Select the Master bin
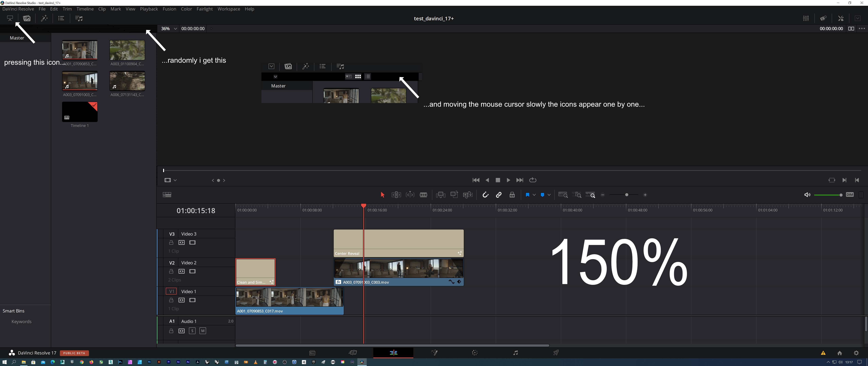 (x=17, y=38)
